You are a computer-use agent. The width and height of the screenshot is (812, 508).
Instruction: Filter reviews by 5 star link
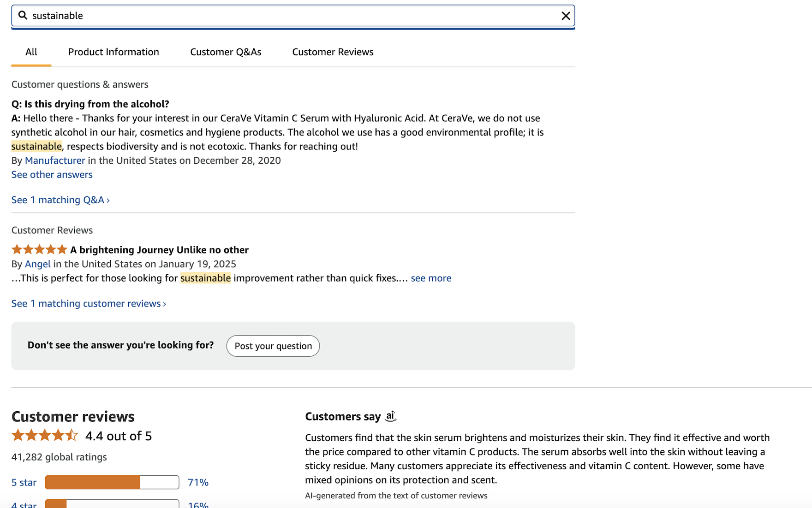[24, 483]
